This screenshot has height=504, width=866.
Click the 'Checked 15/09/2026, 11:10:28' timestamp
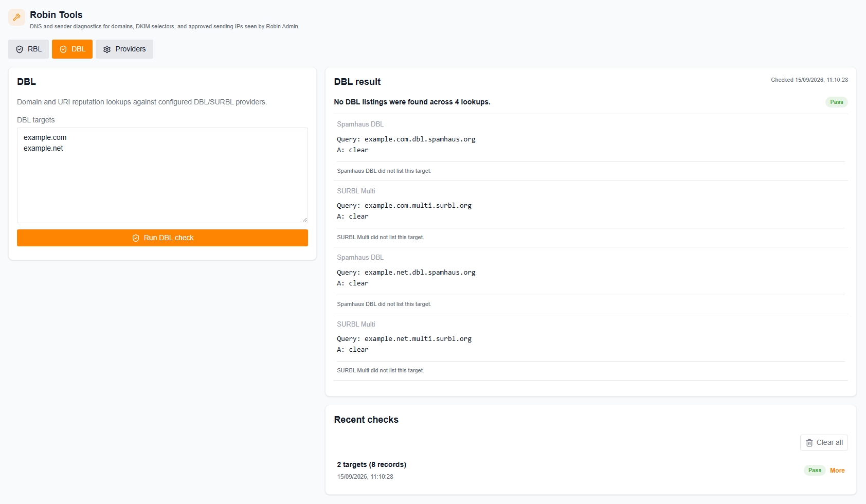809,80
